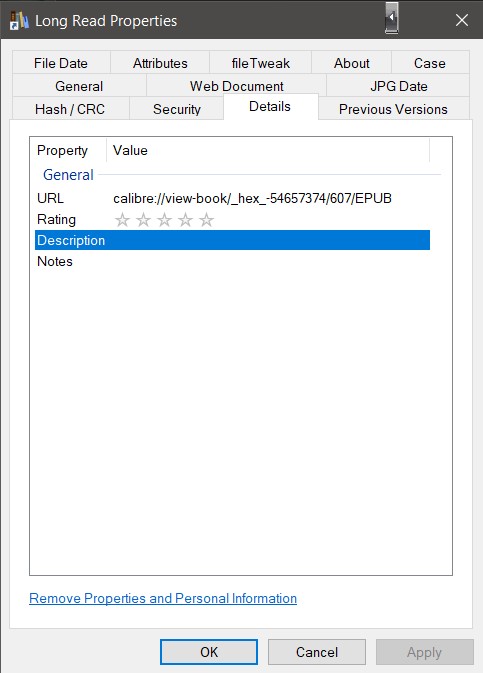Set rating to two stars

tap(143, 220)
